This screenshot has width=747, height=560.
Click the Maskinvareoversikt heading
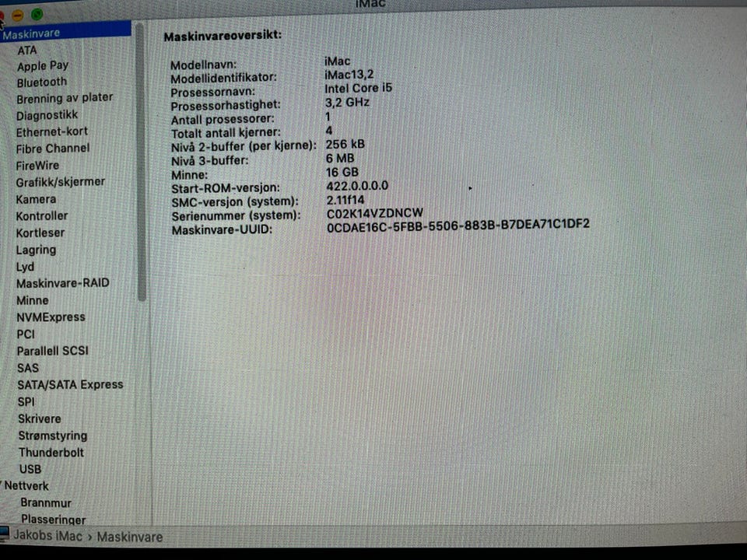click(x=223, y=36)
